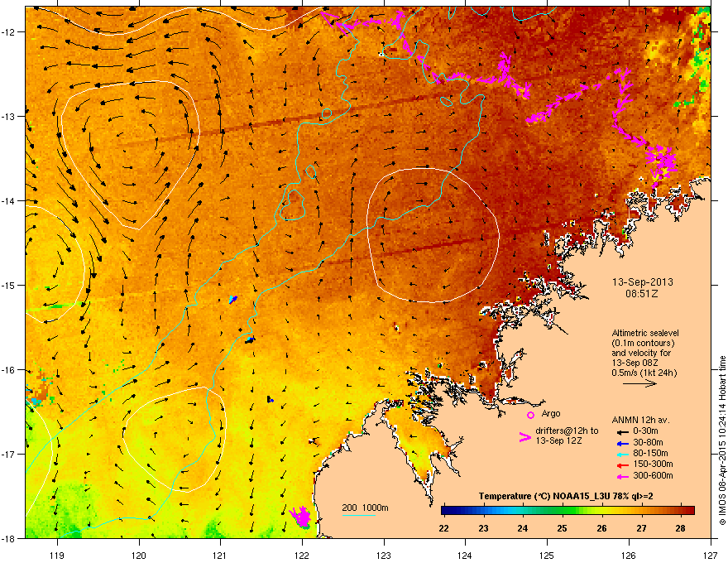The image size is (728, 563).
Task: Click the magenta drifter cluster near 122E 18S
Action: point(301,517)
